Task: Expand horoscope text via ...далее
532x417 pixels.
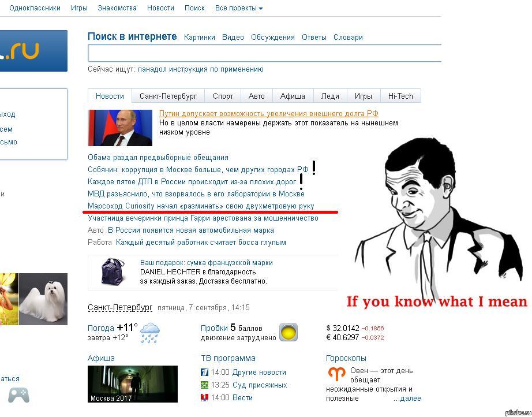Action: pos(407,399)
